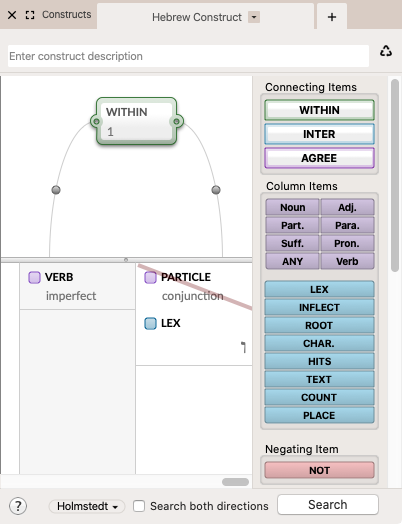Click the pane divider handle above columns
402x524 pixels.
(x=126, y=260)
